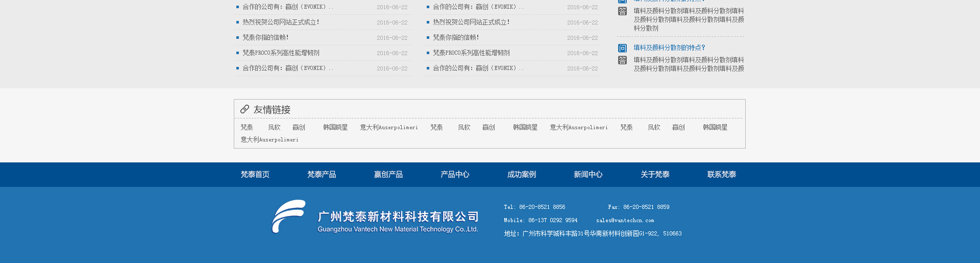Go to 联系梵泰 contact page
The image size is (980, 263).
721,175
